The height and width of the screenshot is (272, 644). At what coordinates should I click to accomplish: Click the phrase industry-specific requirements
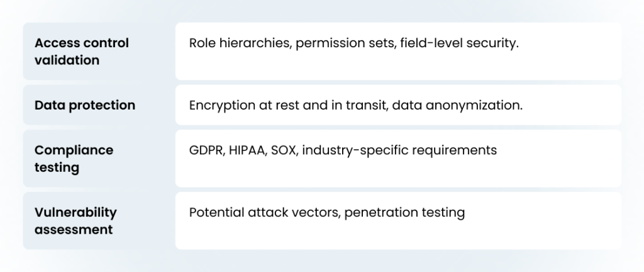[400, 150]
